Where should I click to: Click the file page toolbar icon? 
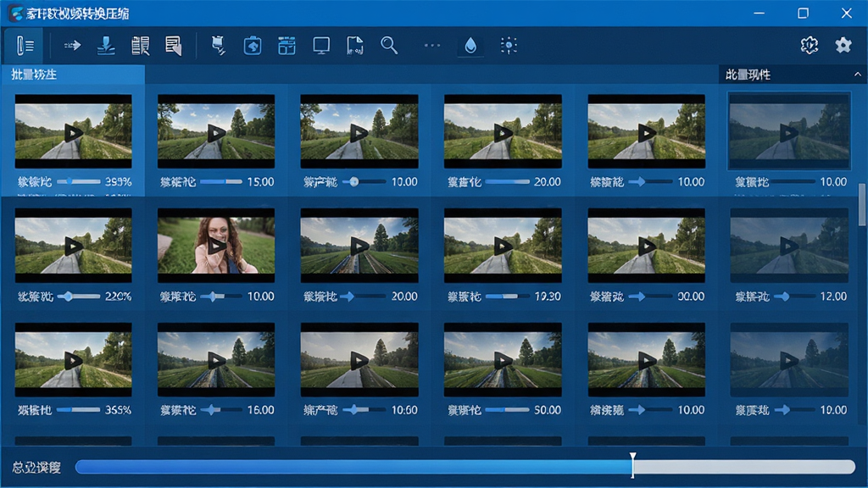pyautogui.click(x=355, y=46)
